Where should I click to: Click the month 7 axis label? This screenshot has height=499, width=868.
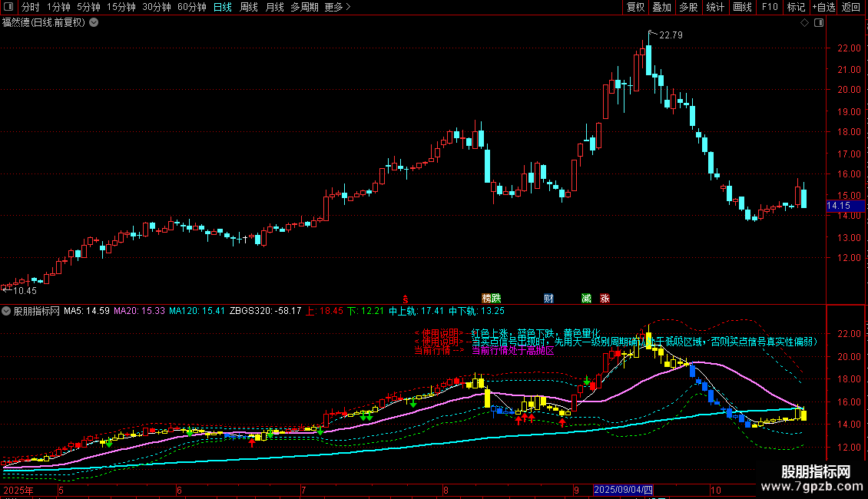click(x=303, y=491)
